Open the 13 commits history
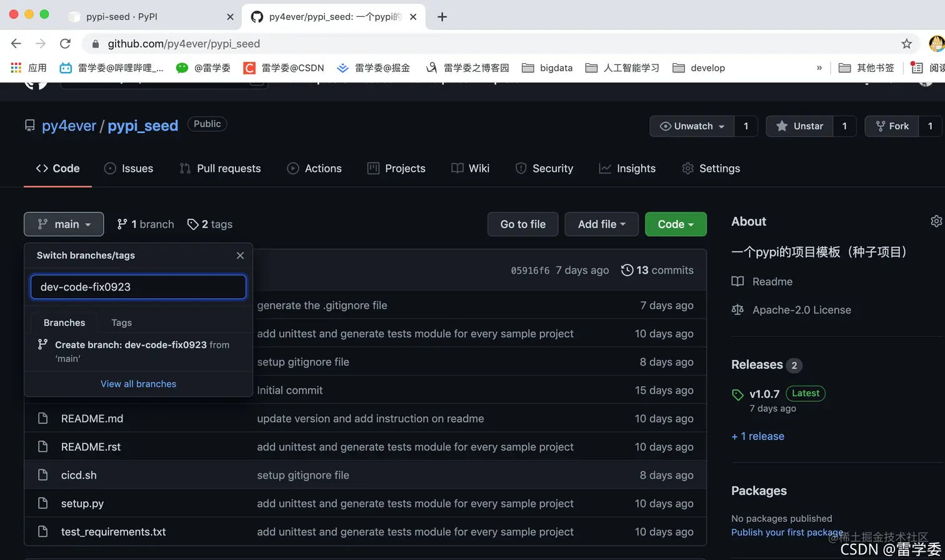The height and width of the screenshot is (560, 945). point(657,270)
